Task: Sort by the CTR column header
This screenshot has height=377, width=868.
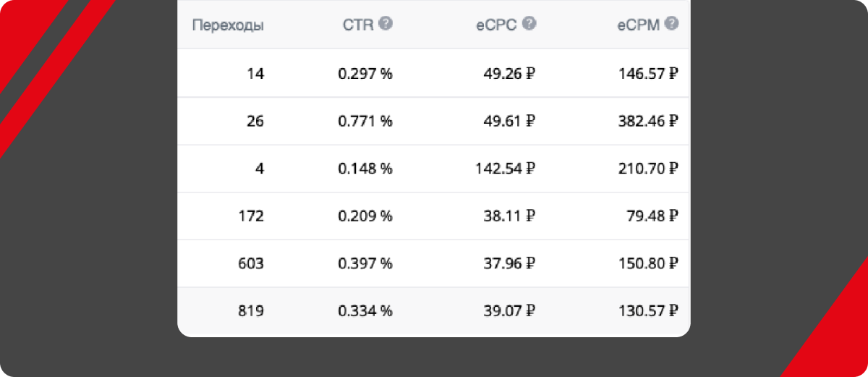Action: [x=357, y=25]
